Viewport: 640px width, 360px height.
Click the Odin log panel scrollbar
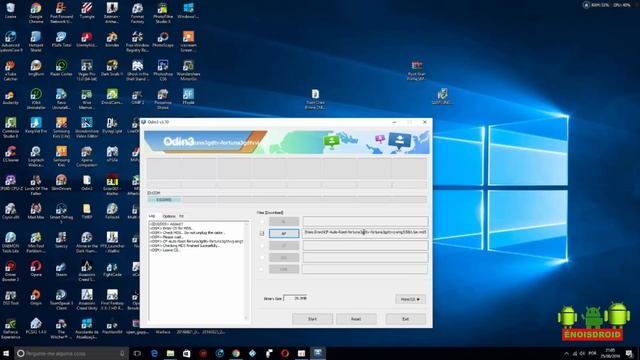coord(246,271)
